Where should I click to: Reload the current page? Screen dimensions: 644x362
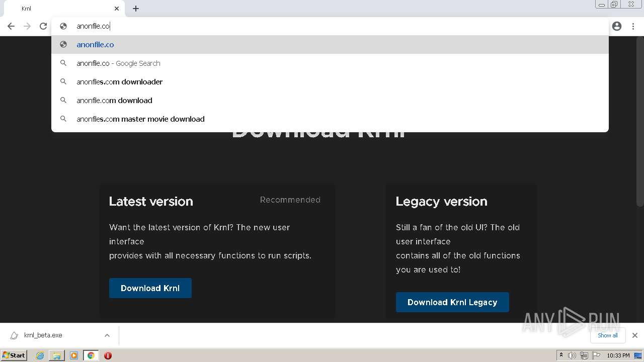tap(43, 26)
